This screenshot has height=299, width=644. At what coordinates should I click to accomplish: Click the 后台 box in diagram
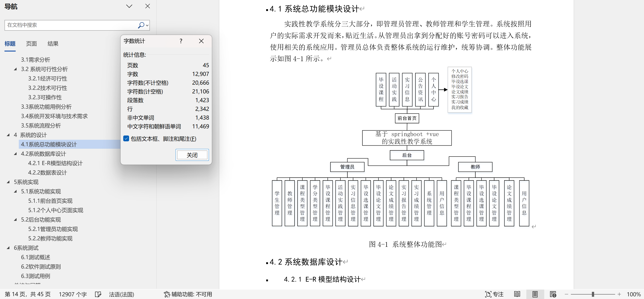point(407,155)
